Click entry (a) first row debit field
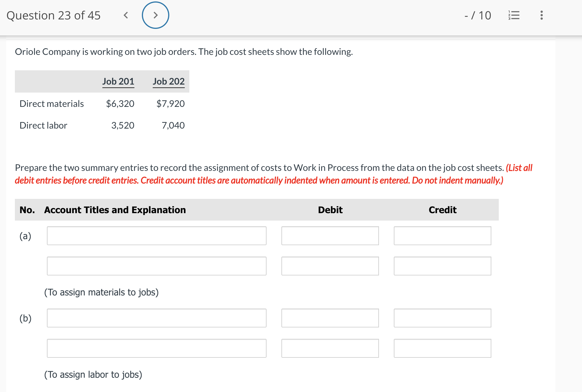Viewport: 582px width, 392px height. (x=330, y=236)
